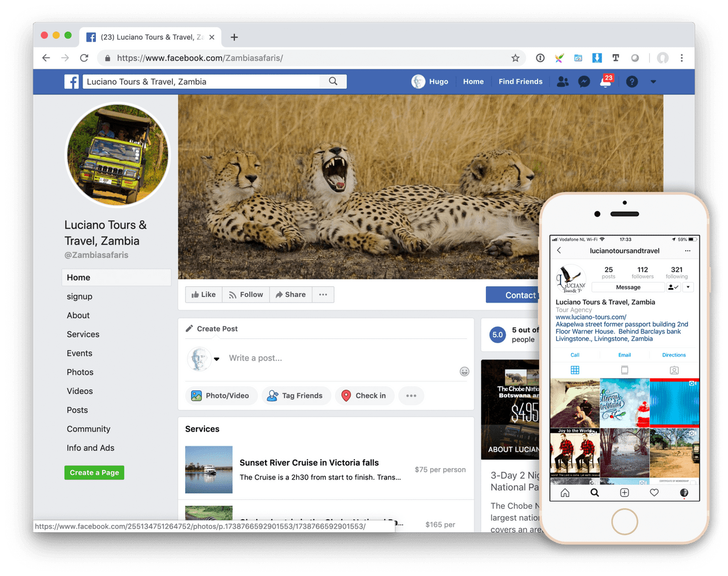Click the Facebook logo icon
The width and height of the screenshot is (728, 576).
tap(72, 81)
